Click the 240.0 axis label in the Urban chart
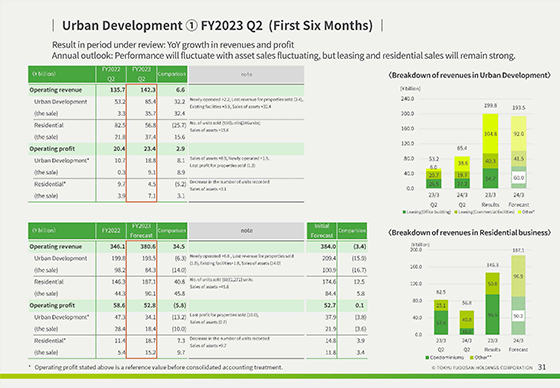The image size is (560, 388). 407,99
